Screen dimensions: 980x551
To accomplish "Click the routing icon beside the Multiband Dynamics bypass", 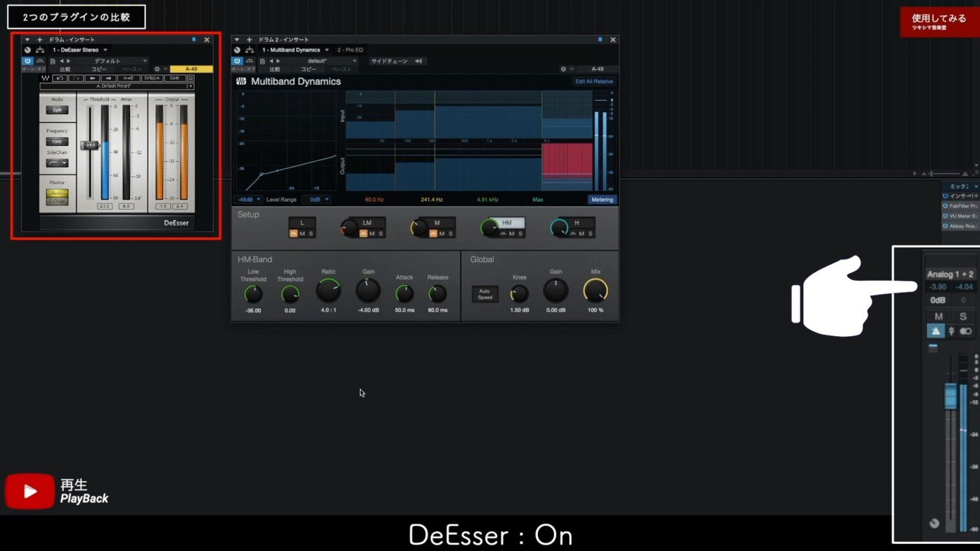I will pos(249,50).
